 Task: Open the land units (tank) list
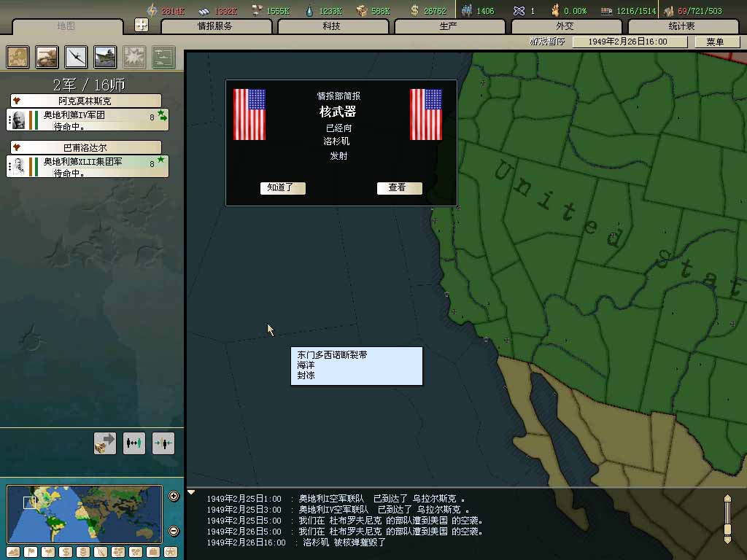click(x=47, y=57)
